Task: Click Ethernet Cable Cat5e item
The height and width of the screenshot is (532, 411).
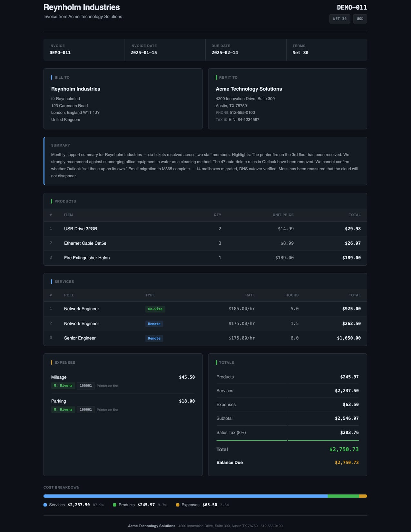Action: (85, 243)
